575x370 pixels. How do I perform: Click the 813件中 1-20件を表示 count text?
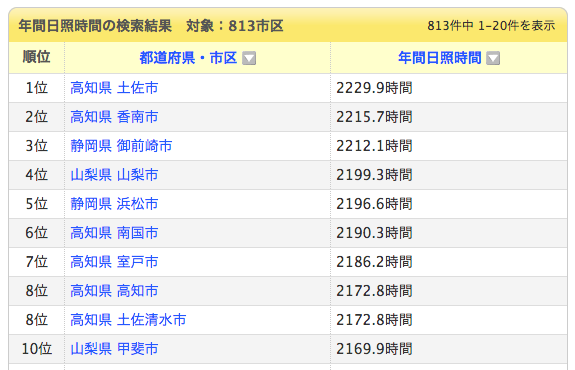(491, 26)
